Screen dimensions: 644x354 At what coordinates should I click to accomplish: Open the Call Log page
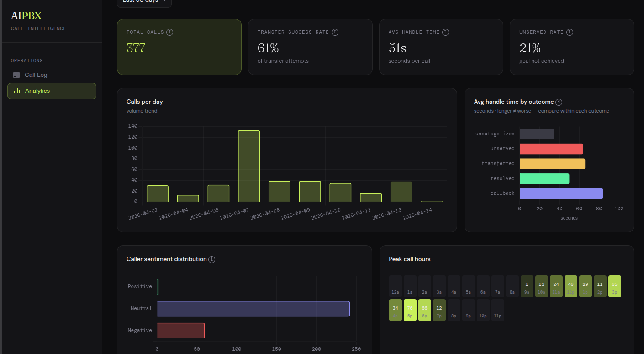52,75
